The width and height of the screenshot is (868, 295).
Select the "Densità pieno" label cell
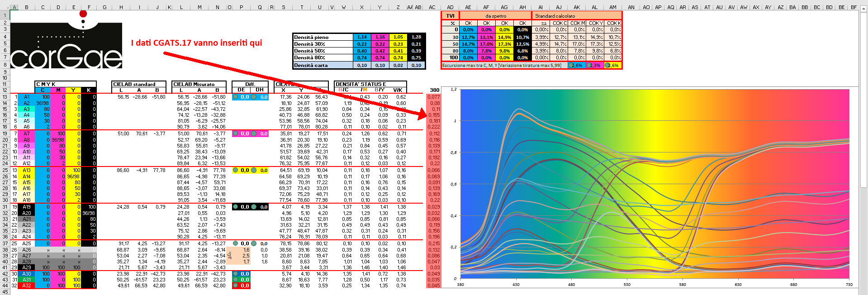coord(323,37)
